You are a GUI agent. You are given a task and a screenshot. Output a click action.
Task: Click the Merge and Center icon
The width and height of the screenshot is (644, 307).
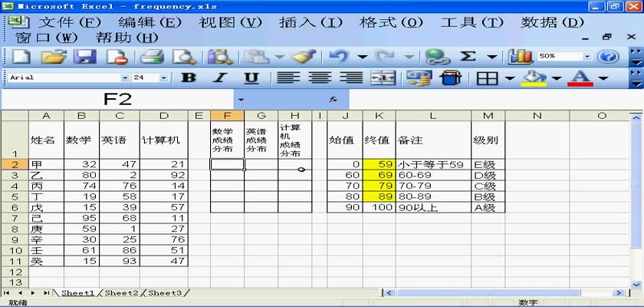tap(381, 78)
